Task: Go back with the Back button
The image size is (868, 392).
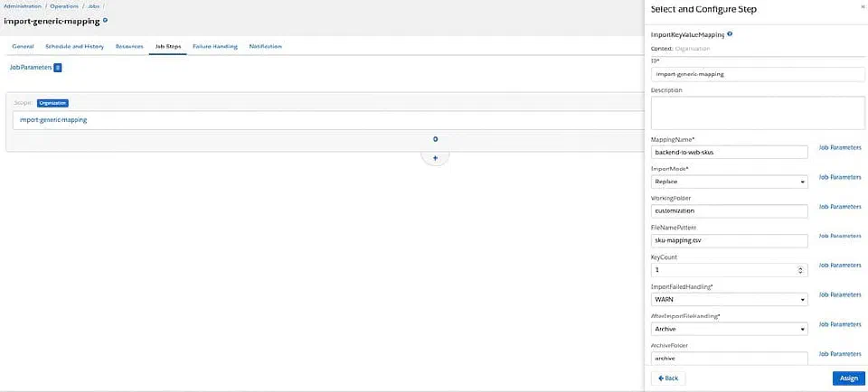Action: coord(668,378)
